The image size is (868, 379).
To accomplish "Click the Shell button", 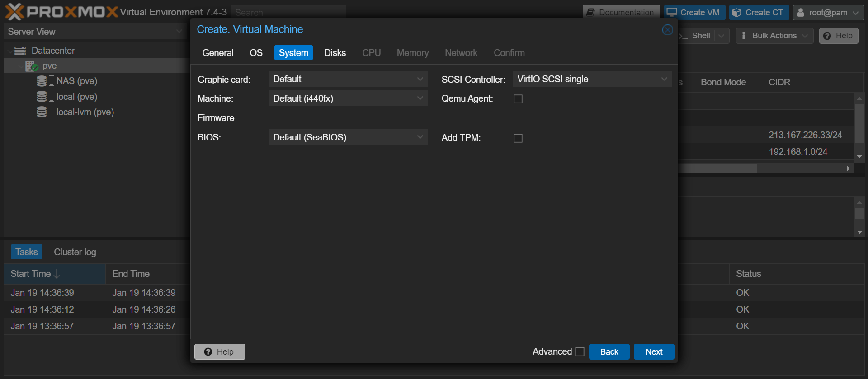I will [x=697, y=36].
